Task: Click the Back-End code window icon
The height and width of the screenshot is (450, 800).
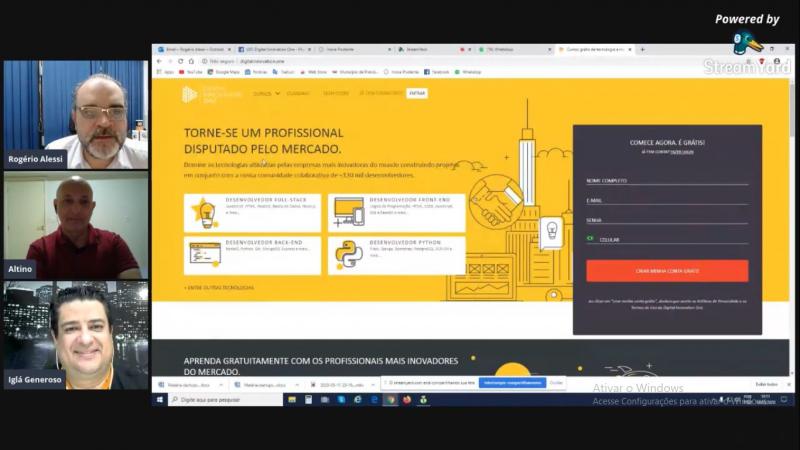Action: click(x=205, y=255)
